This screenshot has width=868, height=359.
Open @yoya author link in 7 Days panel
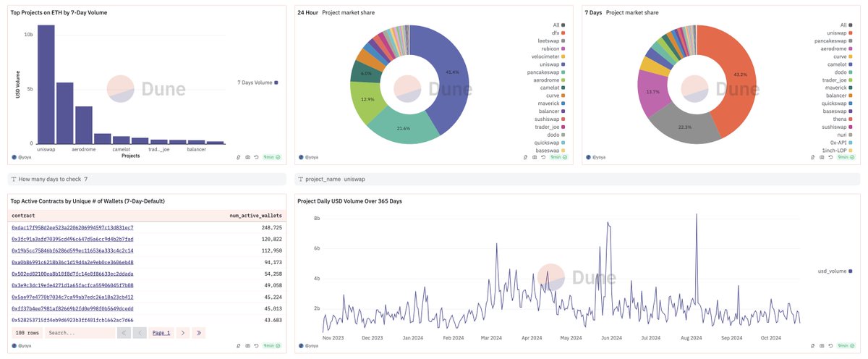pyautogui.click(x=595, y=157)
